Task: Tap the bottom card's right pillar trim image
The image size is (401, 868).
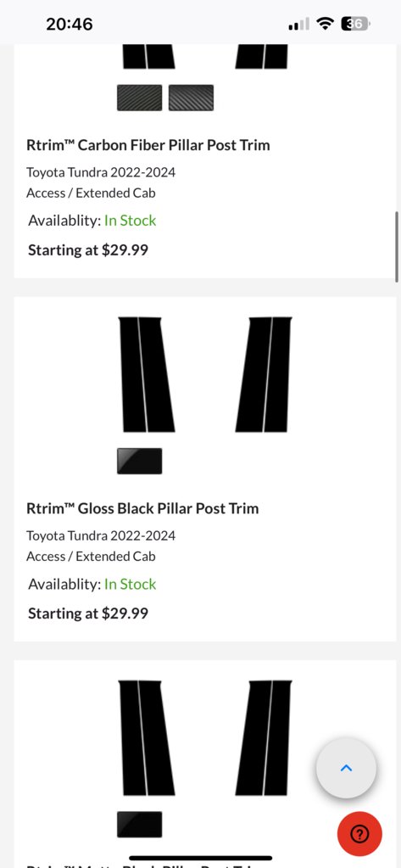Action: (x=264, y=738)
